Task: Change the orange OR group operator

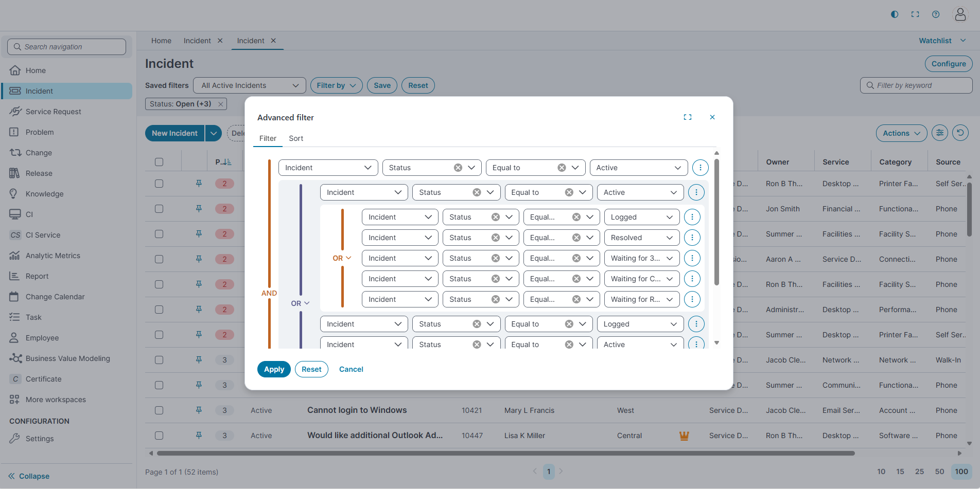Action: pyautogui.click(x=342, y=258)
